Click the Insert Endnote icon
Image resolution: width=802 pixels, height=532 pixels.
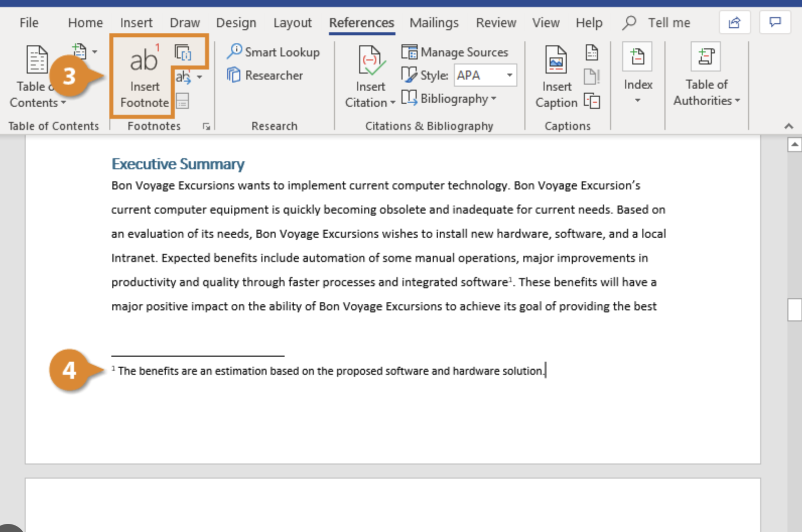(x=183, y=53)
